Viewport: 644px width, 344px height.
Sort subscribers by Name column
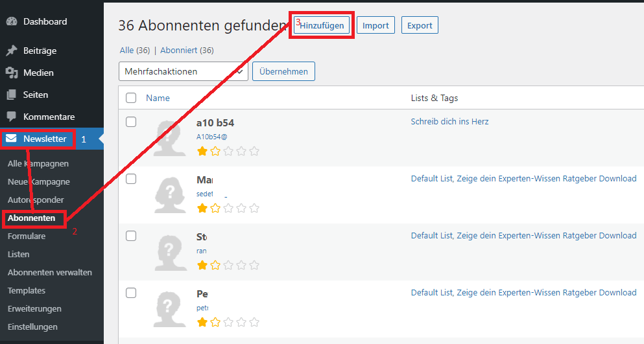[158, 98]
